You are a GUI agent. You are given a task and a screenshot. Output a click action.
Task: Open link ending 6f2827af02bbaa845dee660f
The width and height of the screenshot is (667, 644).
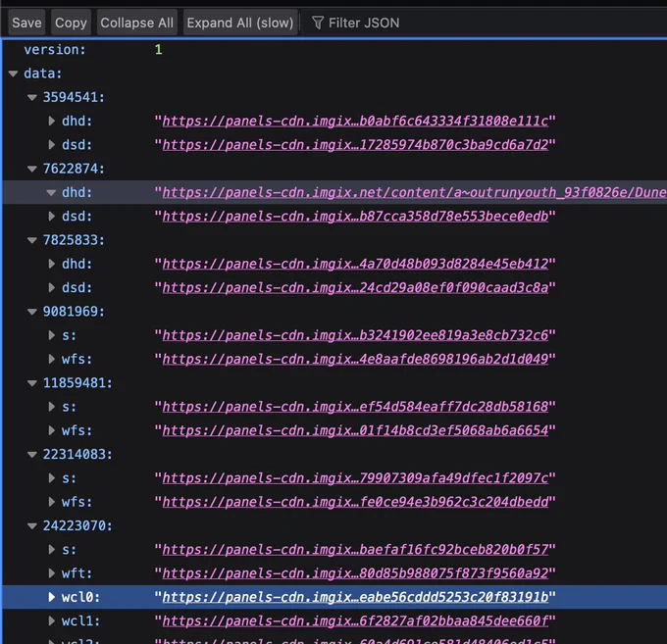coord(355,621)
